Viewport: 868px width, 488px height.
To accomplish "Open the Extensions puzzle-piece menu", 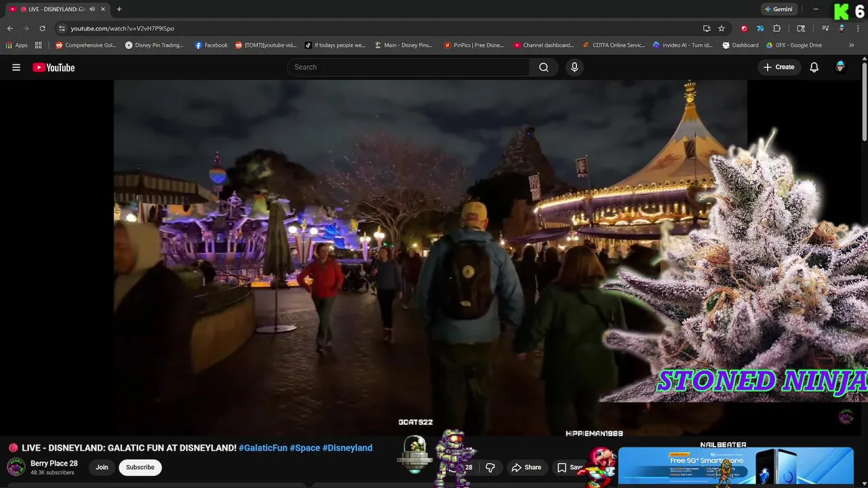I will tap(777, 28).
